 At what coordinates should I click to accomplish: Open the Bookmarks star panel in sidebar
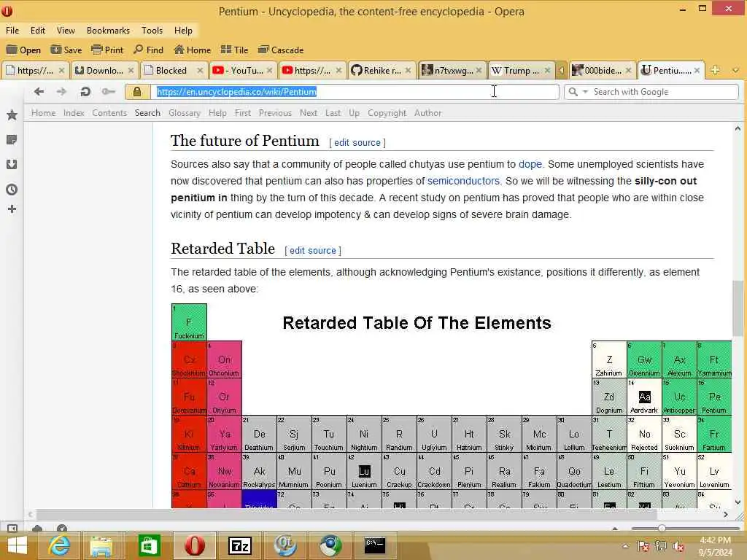[x=12, y=114]
